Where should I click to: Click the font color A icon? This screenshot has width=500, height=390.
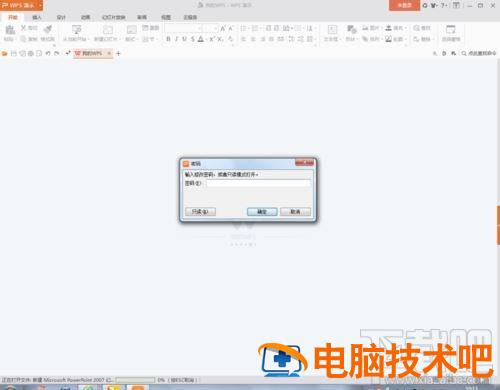(201, 39)
